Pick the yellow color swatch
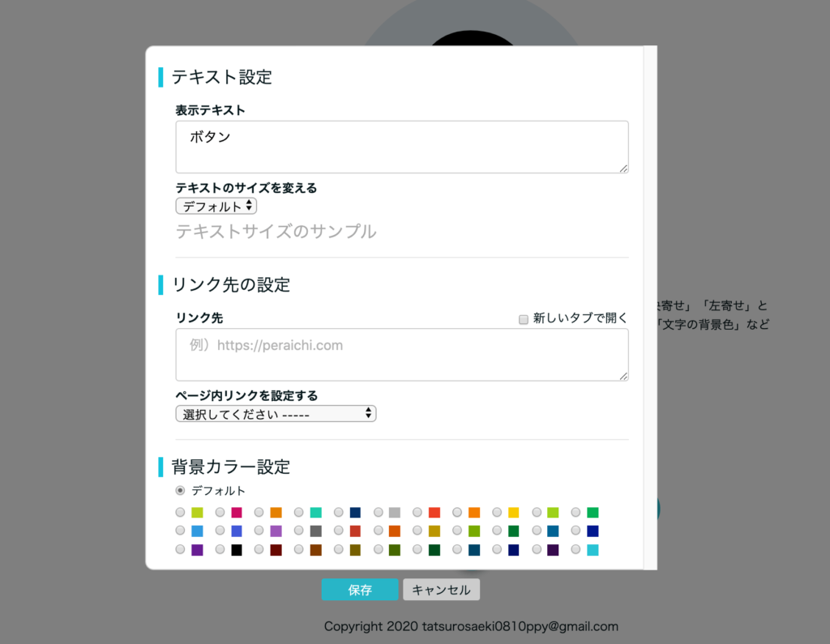830x644 pixels. click(x=513, y=512)
